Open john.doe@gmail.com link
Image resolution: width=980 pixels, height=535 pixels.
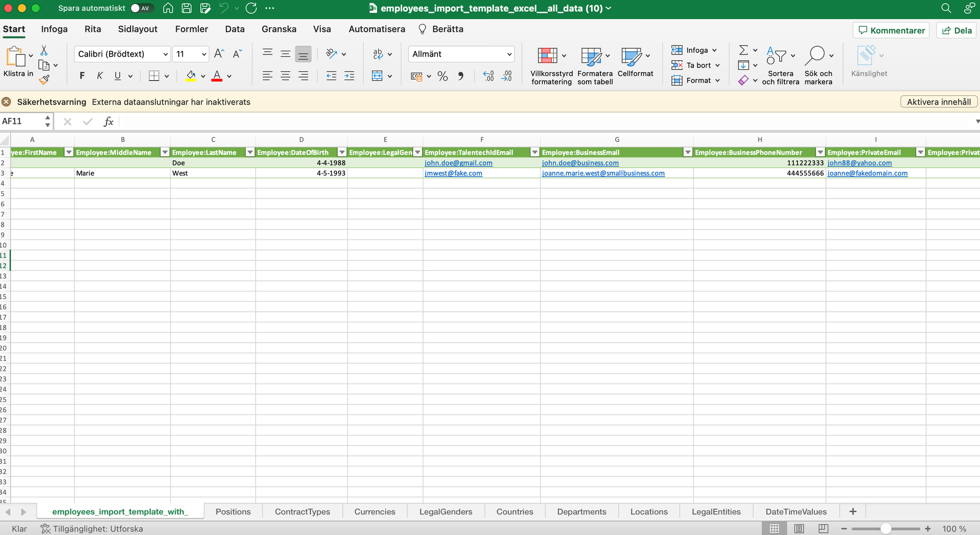459,163
